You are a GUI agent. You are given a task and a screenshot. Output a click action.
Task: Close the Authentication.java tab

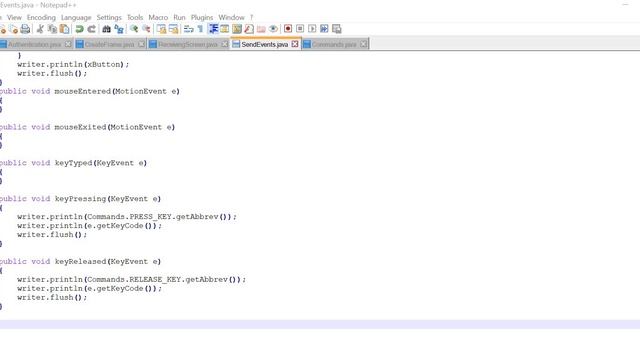[68, 44]
